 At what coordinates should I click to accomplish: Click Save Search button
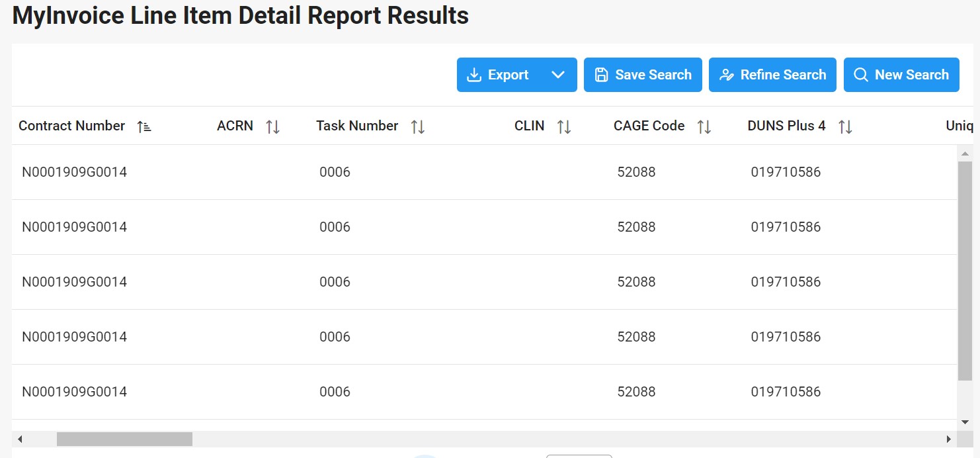coord(643,75)
